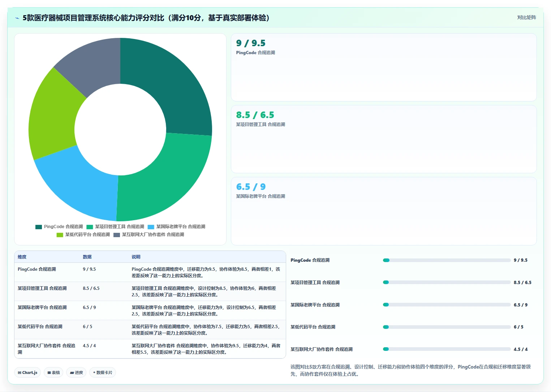Click the 6.5 / 9 progress value
Image resolution: width=551 pixels, height=392 pixels.
521,305
